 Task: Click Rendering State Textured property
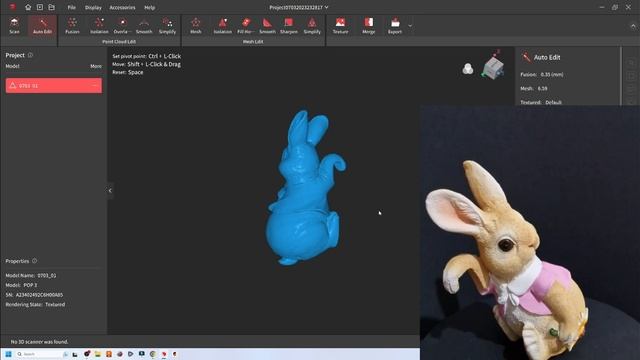coord(35,304)
